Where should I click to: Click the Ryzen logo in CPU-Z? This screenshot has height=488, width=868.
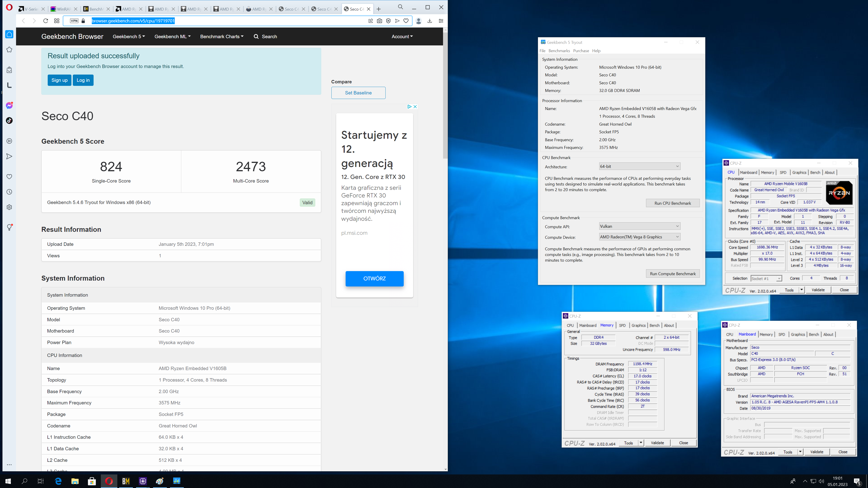tap(839, 193)
